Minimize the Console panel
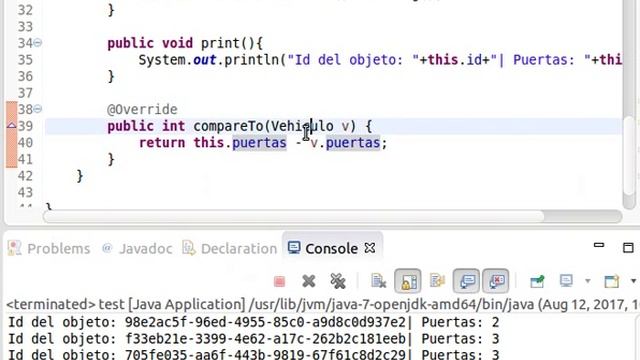This screenshot has height=360, width=640. [x=599, y=245]
